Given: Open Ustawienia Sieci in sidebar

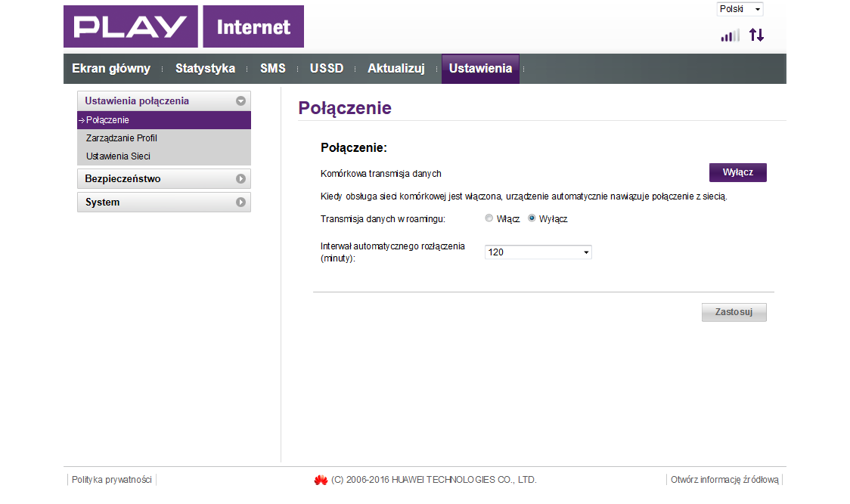Looking at the screenshot, I should coord(118,156).
